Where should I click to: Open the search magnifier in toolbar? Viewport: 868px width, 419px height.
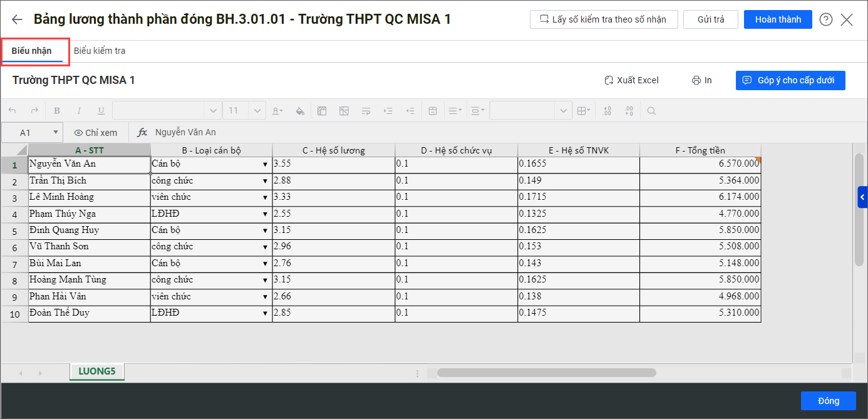tap(651, 111)
